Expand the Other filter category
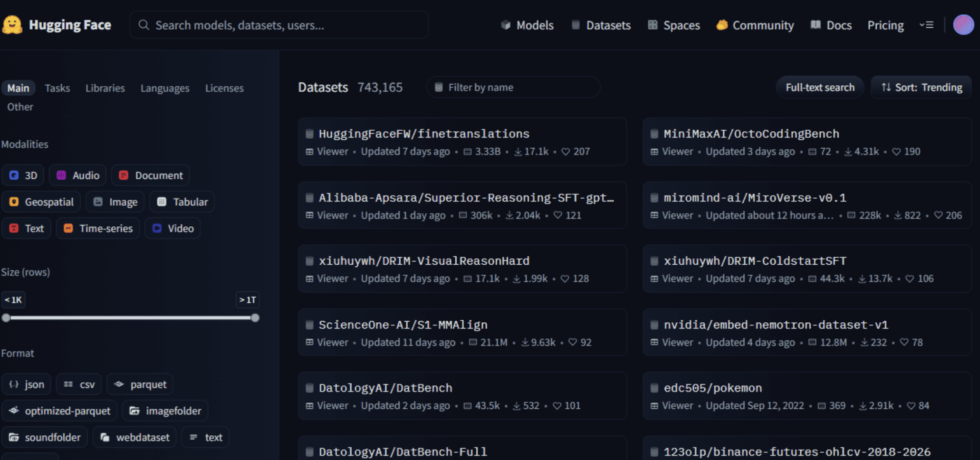 click(19, 106)
